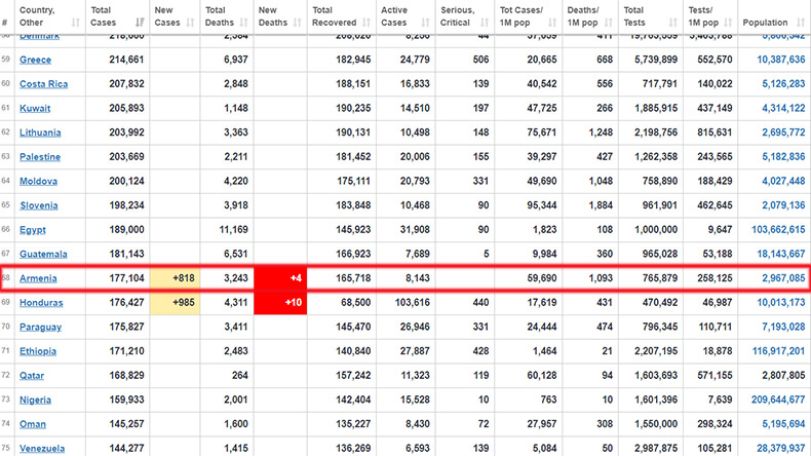The image size is (811, 456).
Task: Open Armenia population link 2,967,085
Action: click(783, 279)
